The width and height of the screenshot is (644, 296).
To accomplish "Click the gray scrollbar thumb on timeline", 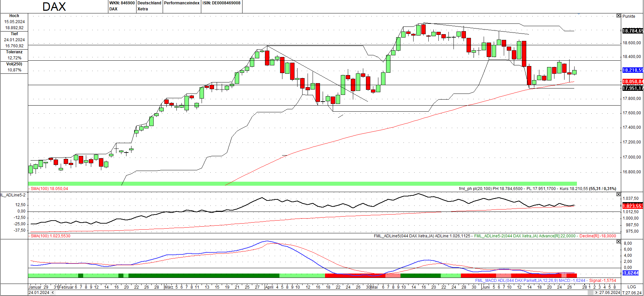I will pos(590,293).
